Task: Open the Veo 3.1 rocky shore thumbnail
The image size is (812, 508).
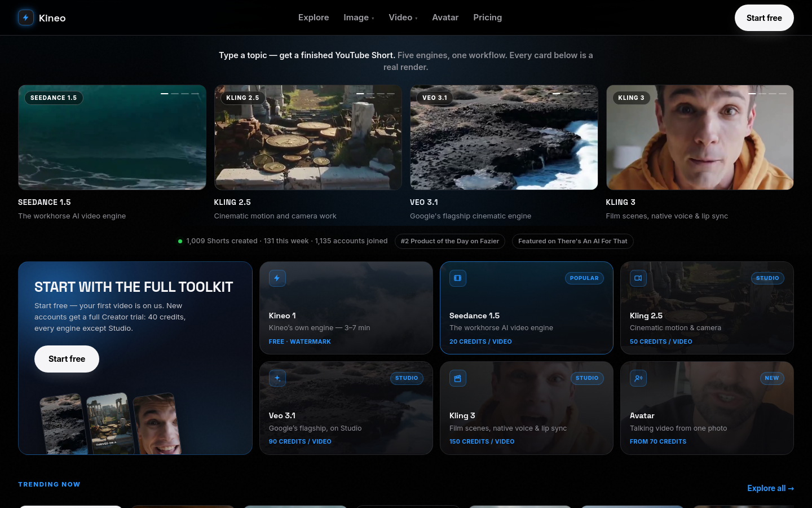Action: pos(504,138)
